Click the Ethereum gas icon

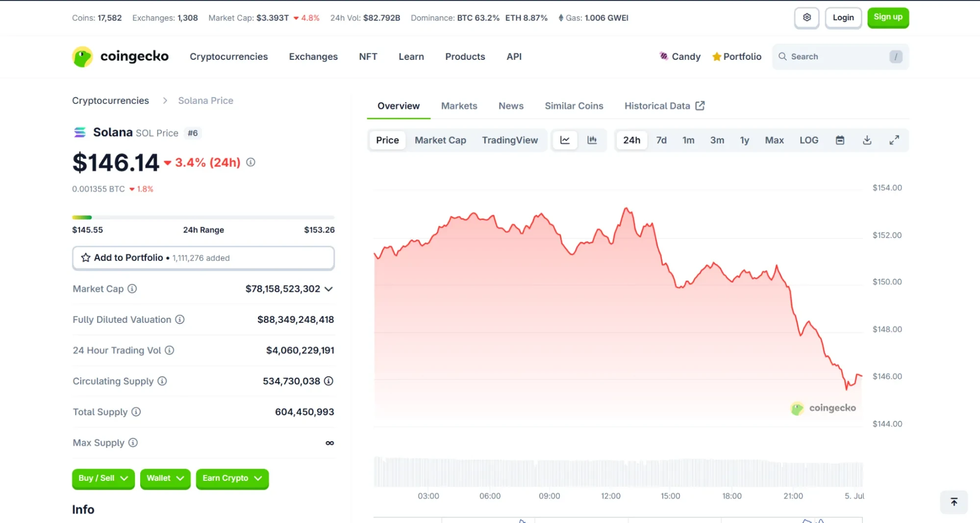tap(561, 18)
